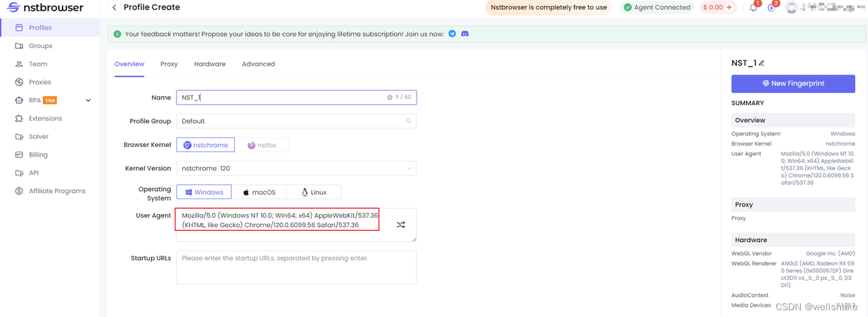Open Solver in the sidebar
The width and height of the screenshot is (868, 317).
pyautogui.click(x=49, y=137)
